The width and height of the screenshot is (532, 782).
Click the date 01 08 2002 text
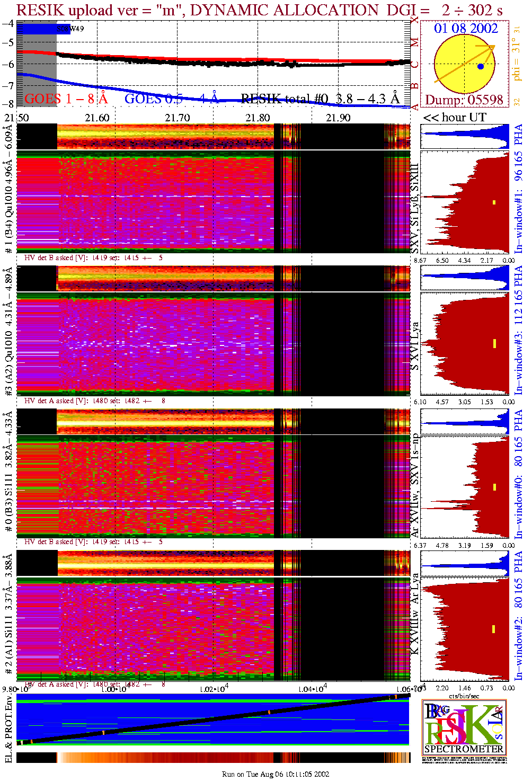[x=466, y=29]
